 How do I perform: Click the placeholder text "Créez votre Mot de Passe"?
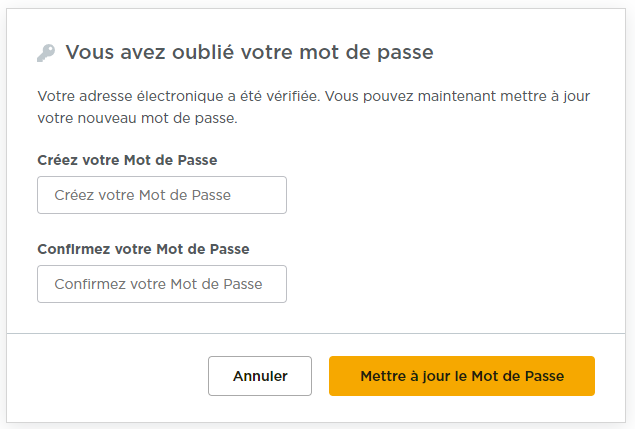(143, 195)
